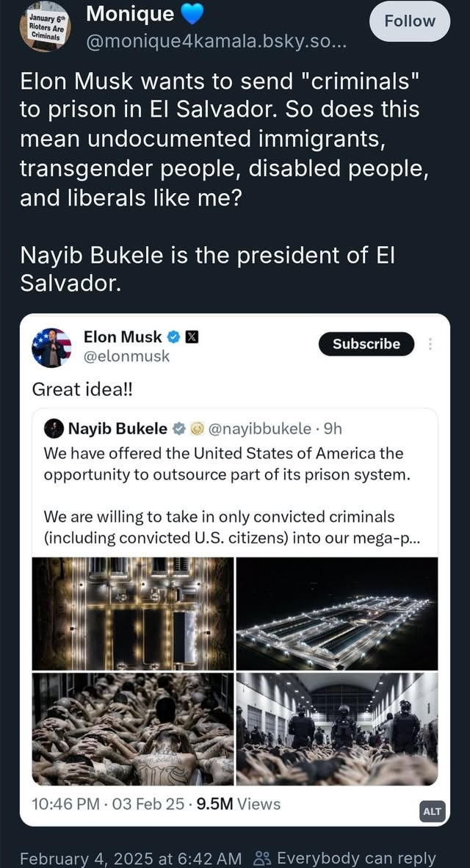The width and height of the screenshot is (470, 868).
Task: Click the gold badge beside Nayib Bukele
Action: coord(197,428)
